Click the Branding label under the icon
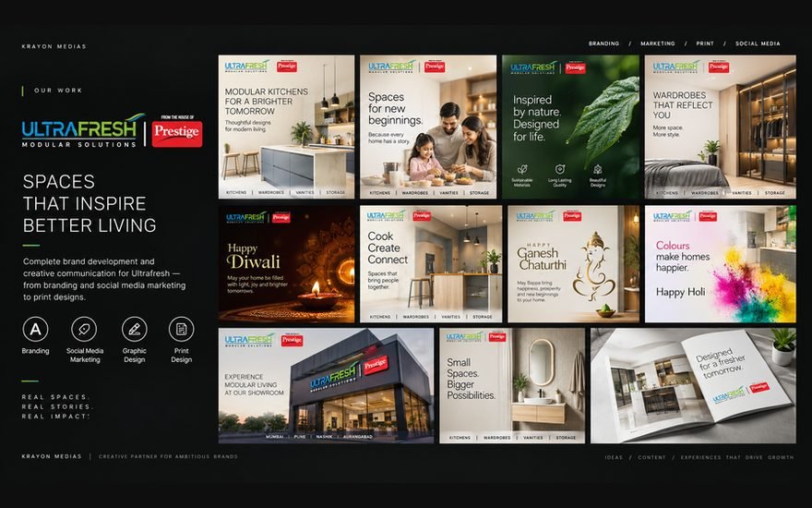 point(35,351)
